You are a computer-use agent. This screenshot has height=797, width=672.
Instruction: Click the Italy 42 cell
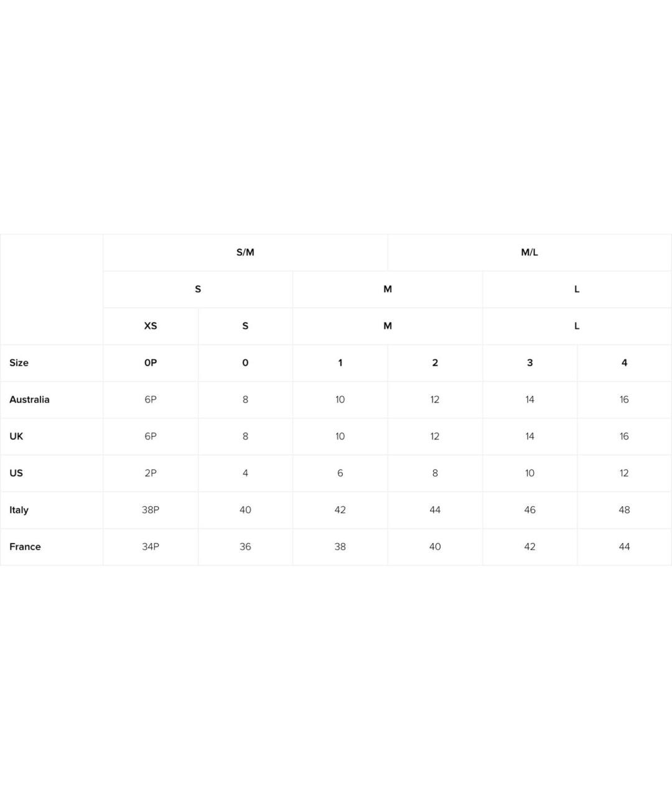point(340,509)
